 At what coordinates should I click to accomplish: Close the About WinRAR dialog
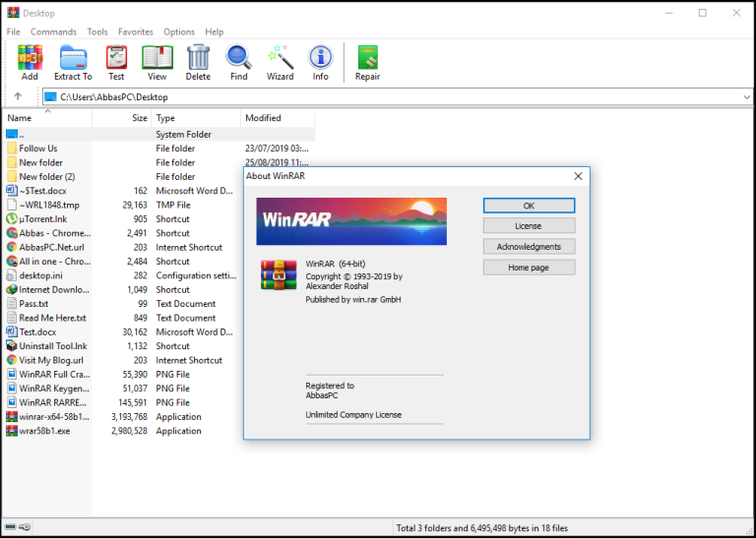(x=578, y=176)
